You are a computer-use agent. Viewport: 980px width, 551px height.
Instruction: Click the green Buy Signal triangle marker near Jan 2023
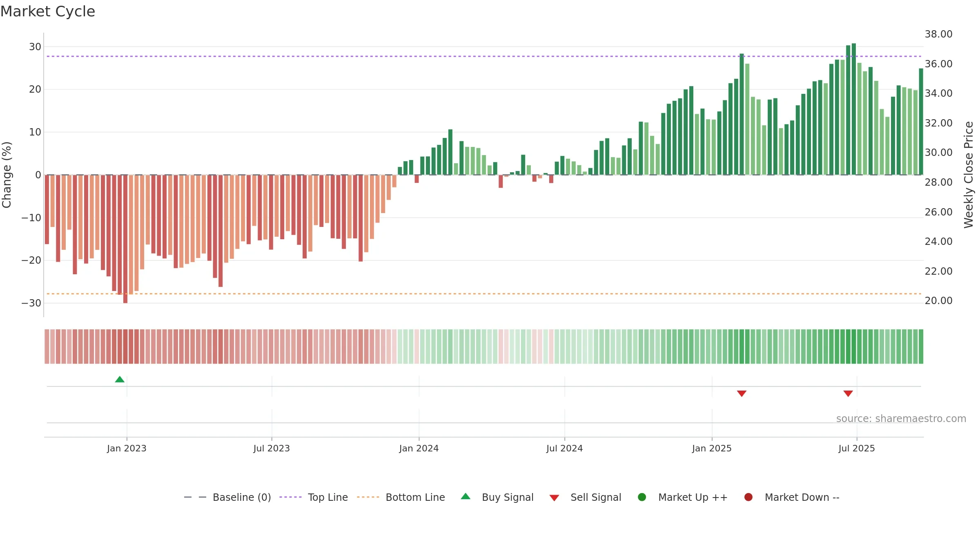(x=120, y=380)
